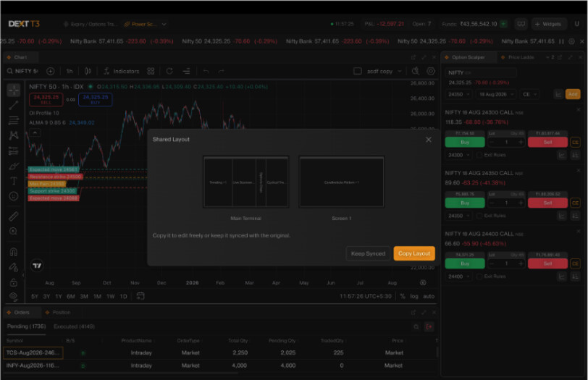Open the 24350 strike dropdown

pos(458,94)
